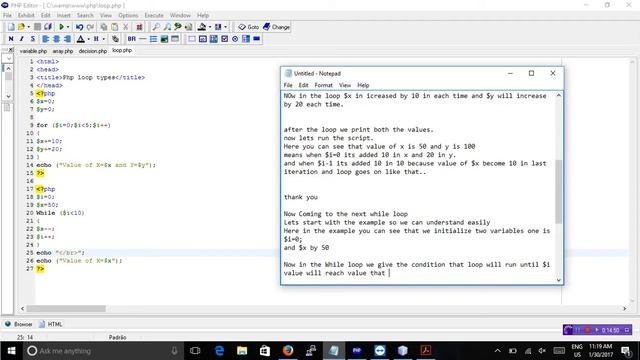The width and height of the screenshot is (640, 360).
Task: Click Notepad scrollbar down arrow
Action: [x=558, y=280]
